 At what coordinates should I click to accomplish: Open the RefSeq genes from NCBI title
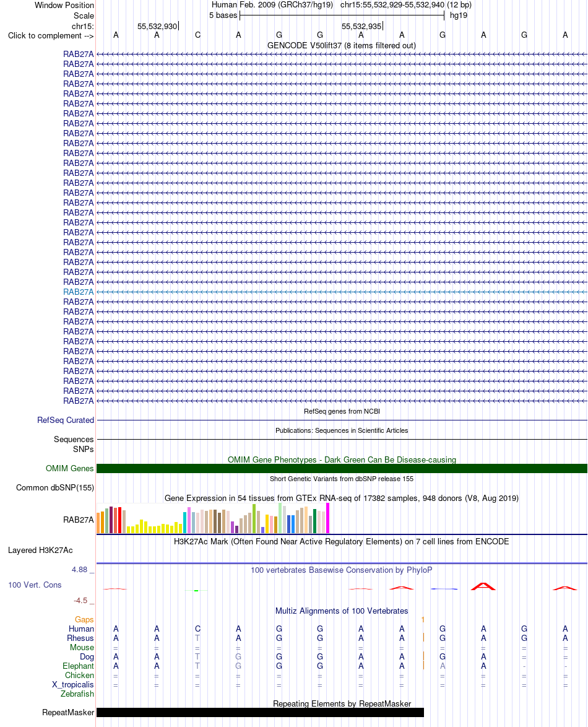point(342,411)
